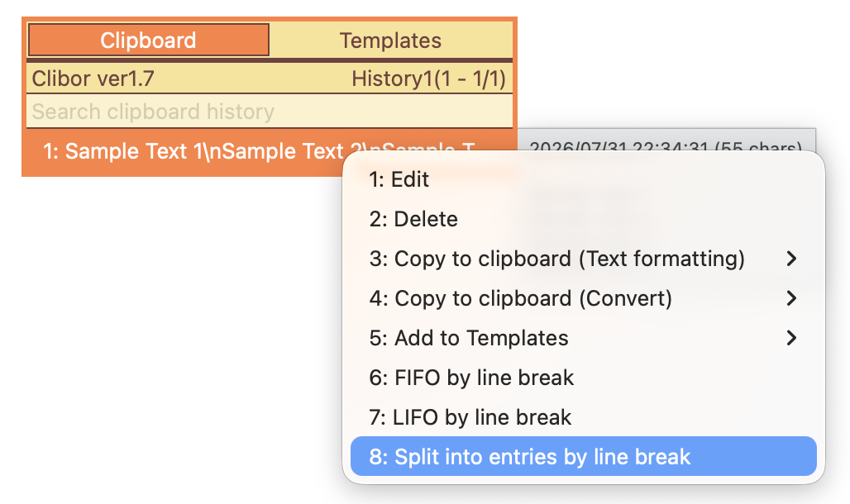Expand the Copy to clipboard (Convert) chevron

pos(791,298)
